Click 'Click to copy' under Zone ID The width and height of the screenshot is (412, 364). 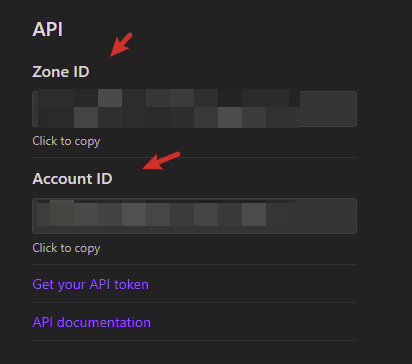pos(66,141)
